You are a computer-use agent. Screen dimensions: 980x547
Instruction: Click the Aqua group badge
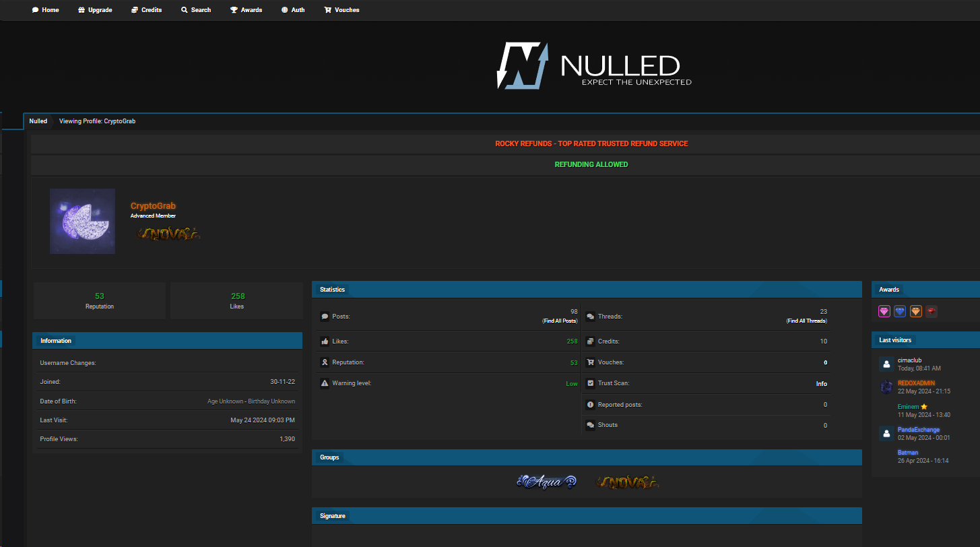click(x=546, y=482)
